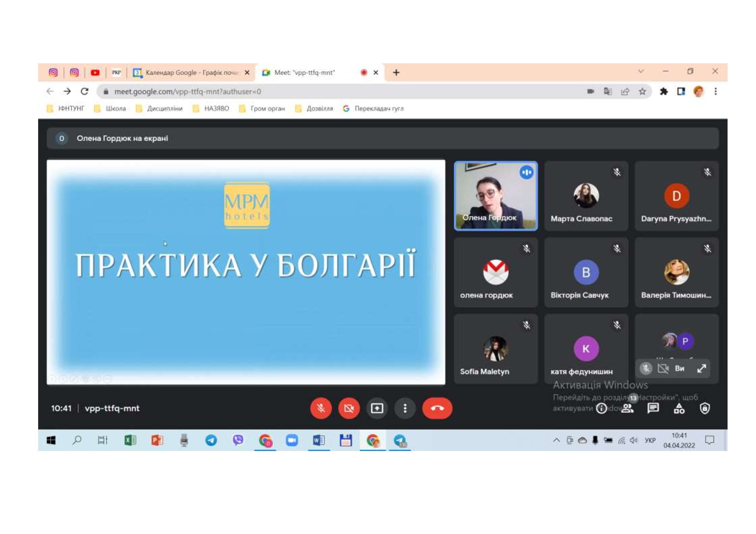Open Excel from the taskbar

click(x=130, y=440)
